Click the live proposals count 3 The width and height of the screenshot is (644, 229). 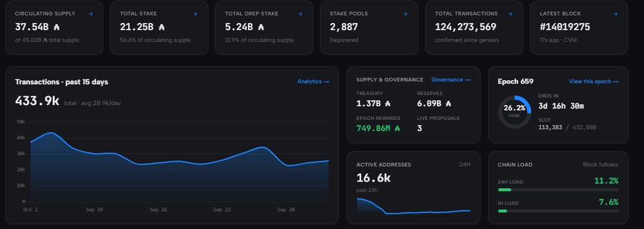pos(419,129)
